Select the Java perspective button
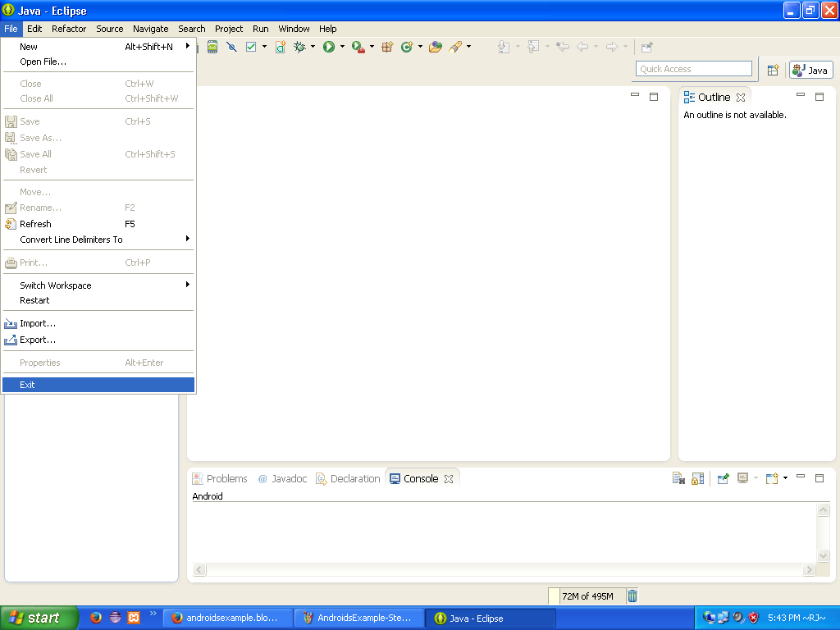This screenshot has width=840, height=630. coord(811,71)
